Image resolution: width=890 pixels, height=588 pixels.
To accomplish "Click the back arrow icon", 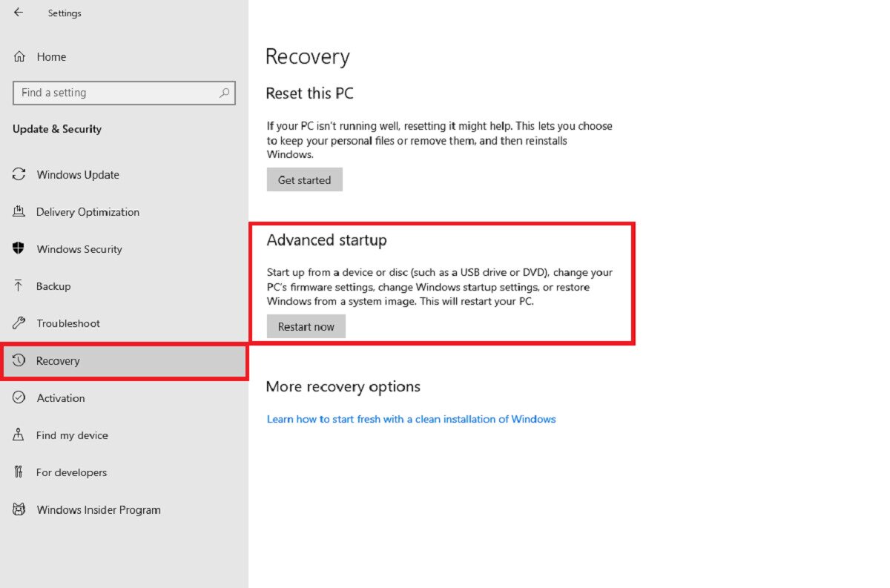I will [x=19, y=13].
